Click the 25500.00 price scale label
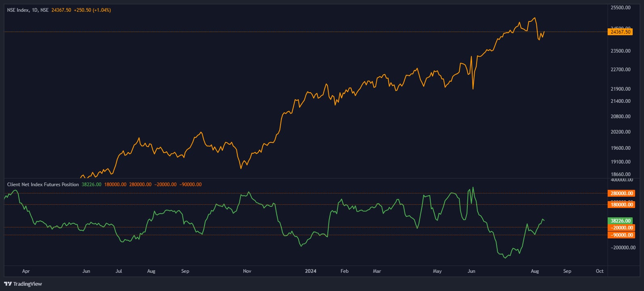644x291 pixels. pos(621,8)
